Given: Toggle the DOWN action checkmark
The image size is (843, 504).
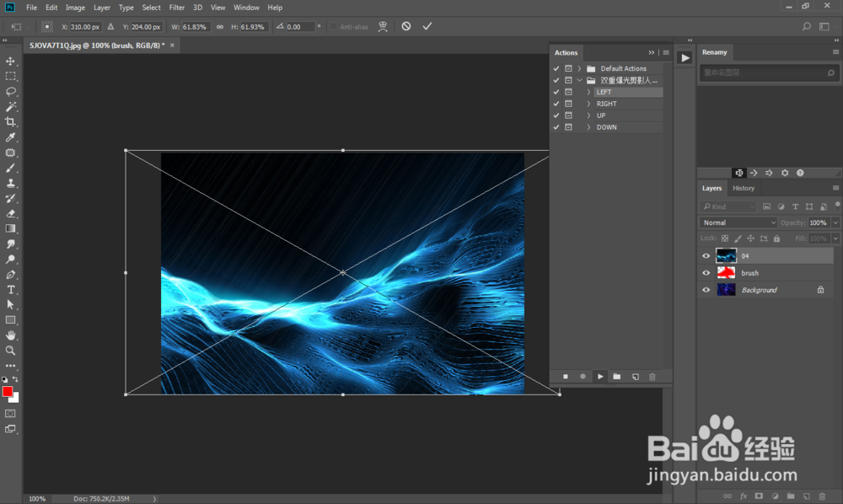Looking at the screenshot, I should tap(556, 127).
